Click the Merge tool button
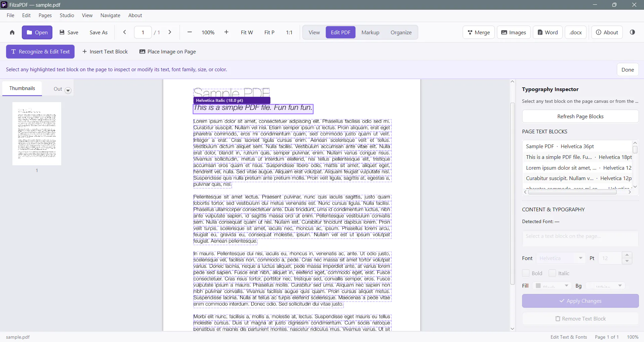The image size is (644, 342). click(x=478, y=32)
